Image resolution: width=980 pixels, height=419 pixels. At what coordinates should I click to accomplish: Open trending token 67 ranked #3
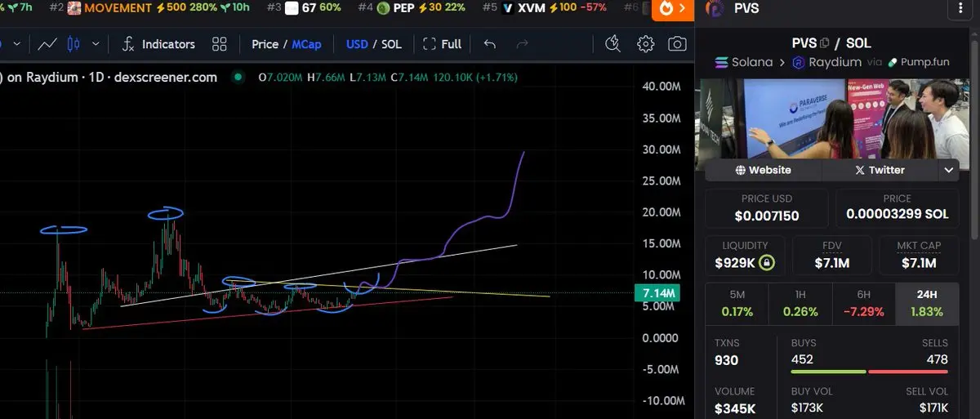pos(303,8)
